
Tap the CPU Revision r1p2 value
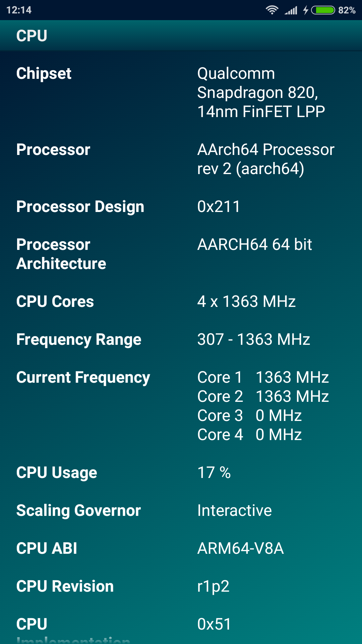tap(214, 586)
